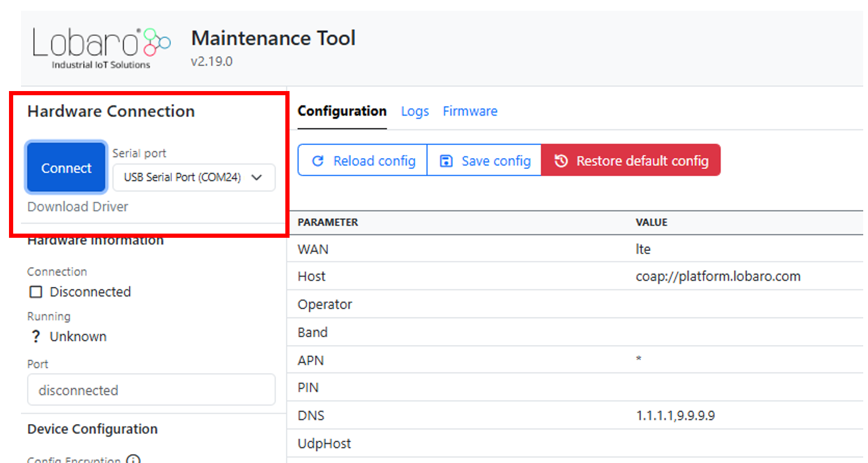Click the Lobaro logo
868x463 pixels.
101,49
